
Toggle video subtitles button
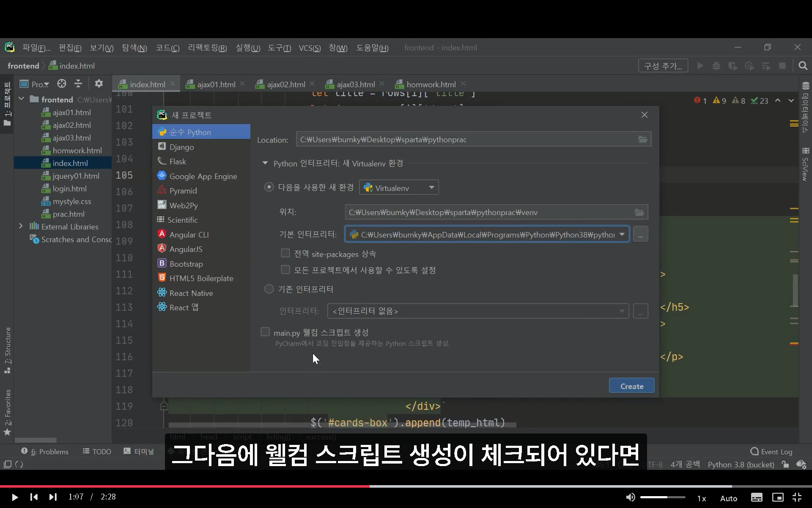[x=757, y=497]
